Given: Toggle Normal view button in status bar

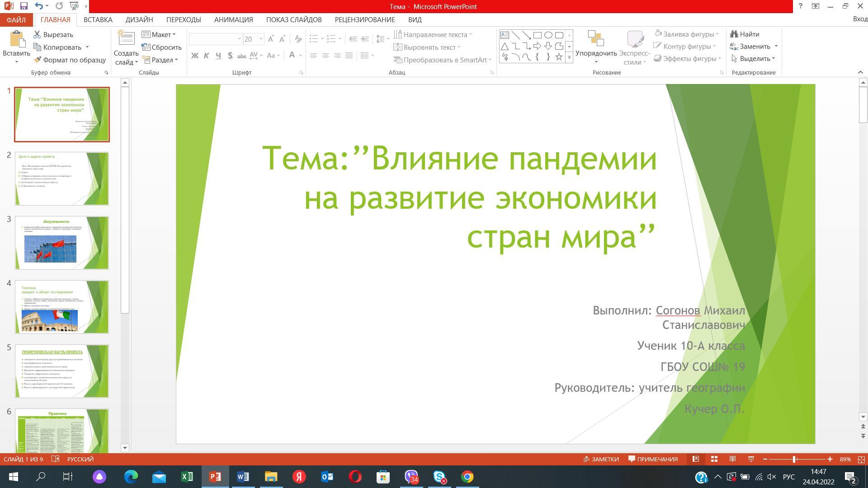Looking at the screenshot, I should pyautogui.click(x=696, y=459).
